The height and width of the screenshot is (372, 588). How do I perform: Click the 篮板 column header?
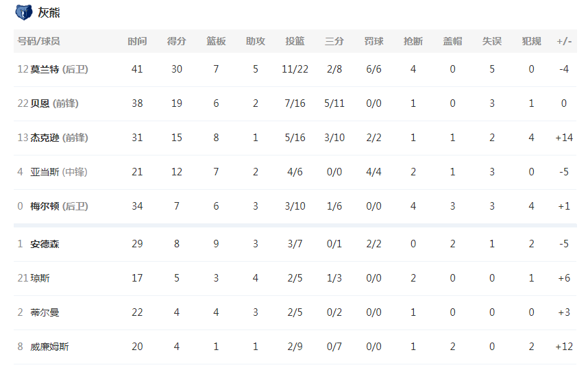[x=216, y=41]
